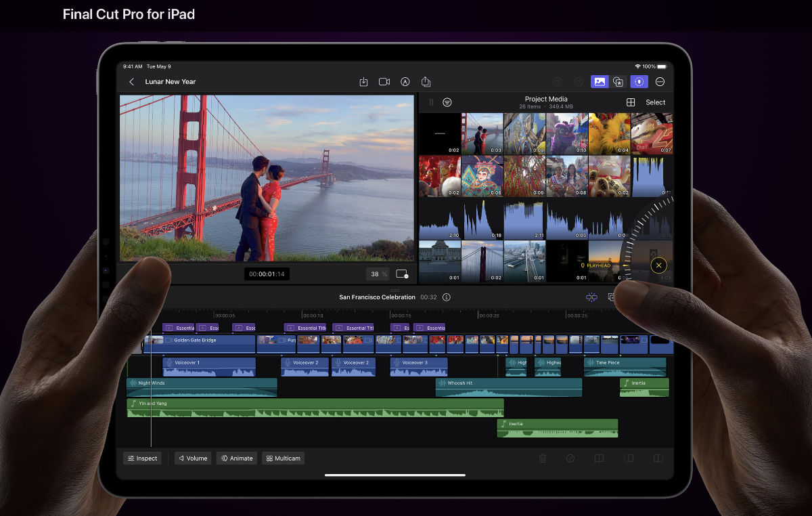The image size is (812, 516).
Task: Toggle the photo media browser button
Action: [x=600, y=82]
